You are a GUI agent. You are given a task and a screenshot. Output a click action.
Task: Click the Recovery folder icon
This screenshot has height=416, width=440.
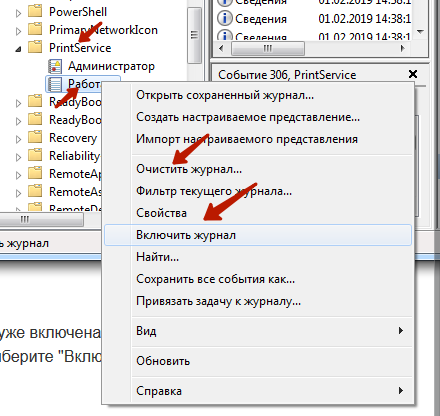click(35, 137)
